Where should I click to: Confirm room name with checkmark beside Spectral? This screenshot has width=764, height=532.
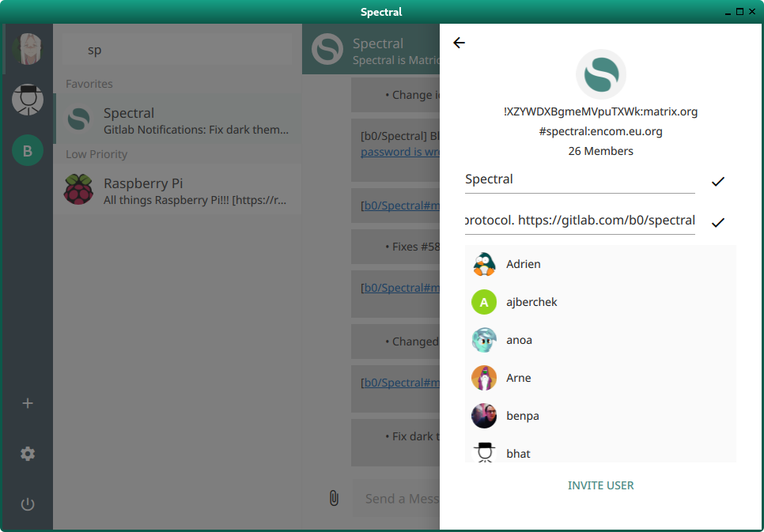pos(717,182)
